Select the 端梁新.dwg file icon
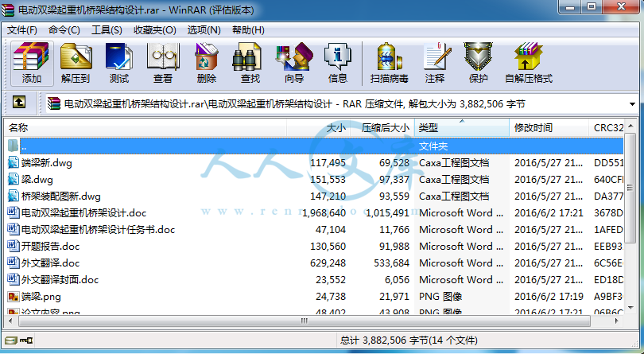This screenshot has height=354, width=644. click(x=14, y=163)
